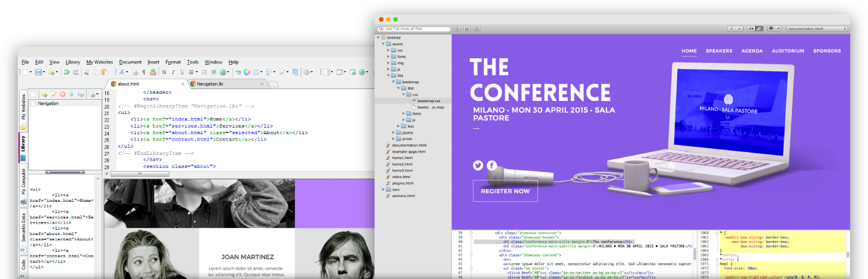868x279 pixels.
Task: Click the REGISTER NOW button
Action: coord(505,191)
